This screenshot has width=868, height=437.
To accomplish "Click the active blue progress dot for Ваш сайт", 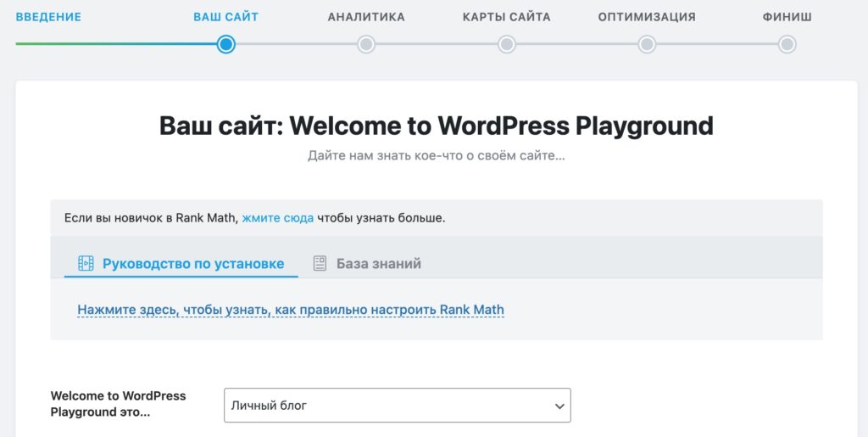I will [x=225, y=44].
